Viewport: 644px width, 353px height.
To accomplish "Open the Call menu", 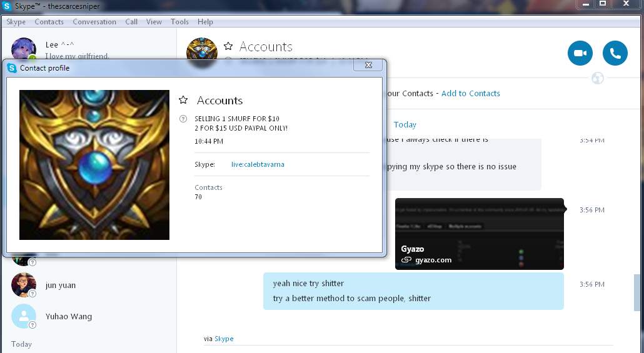I will pos(131,22).
